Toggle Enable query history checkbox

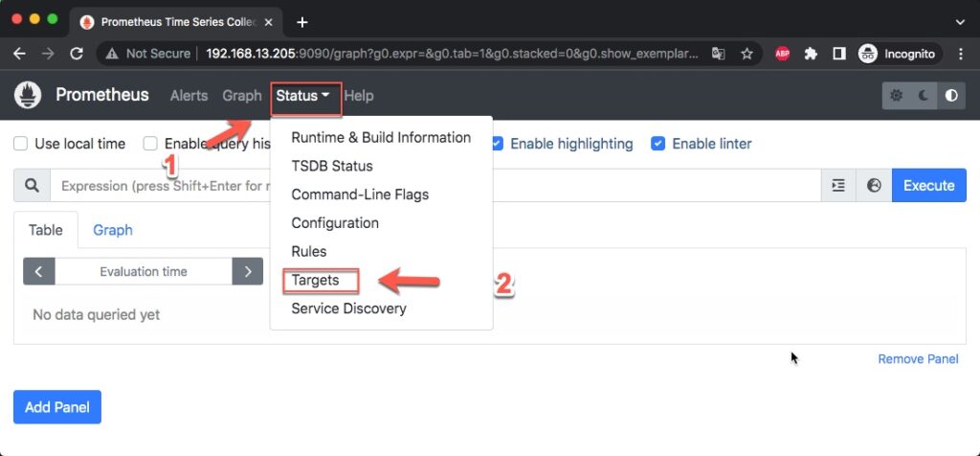point(150,144)
